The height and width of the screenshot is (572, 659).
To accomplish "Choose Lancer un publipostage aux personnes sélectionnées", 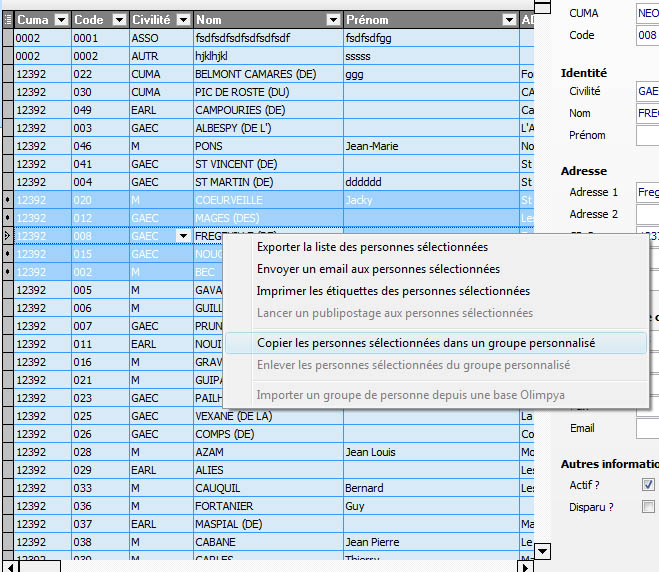I will pos(395,313).
